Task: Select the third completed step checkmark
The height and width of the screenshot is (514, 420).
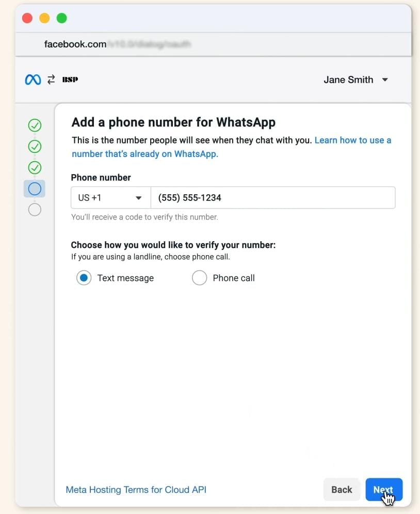Action: tap(35, 167)
